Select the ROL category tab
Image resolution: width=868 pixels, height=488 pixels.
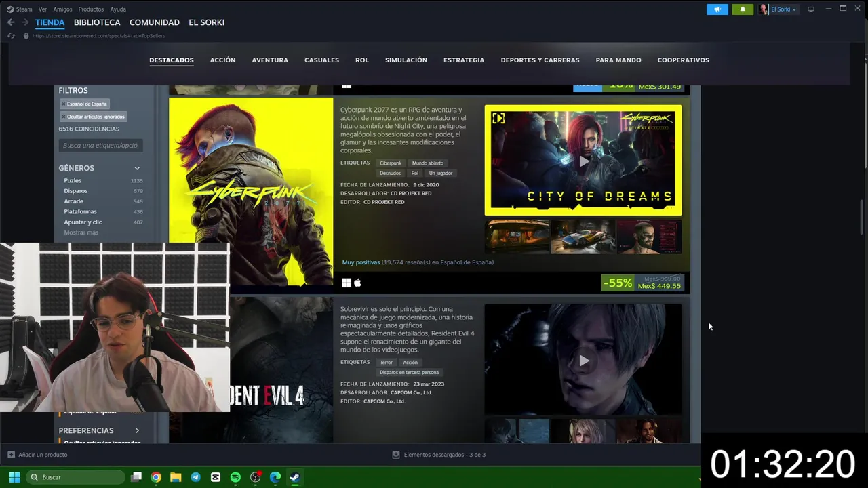click(362, 60)
